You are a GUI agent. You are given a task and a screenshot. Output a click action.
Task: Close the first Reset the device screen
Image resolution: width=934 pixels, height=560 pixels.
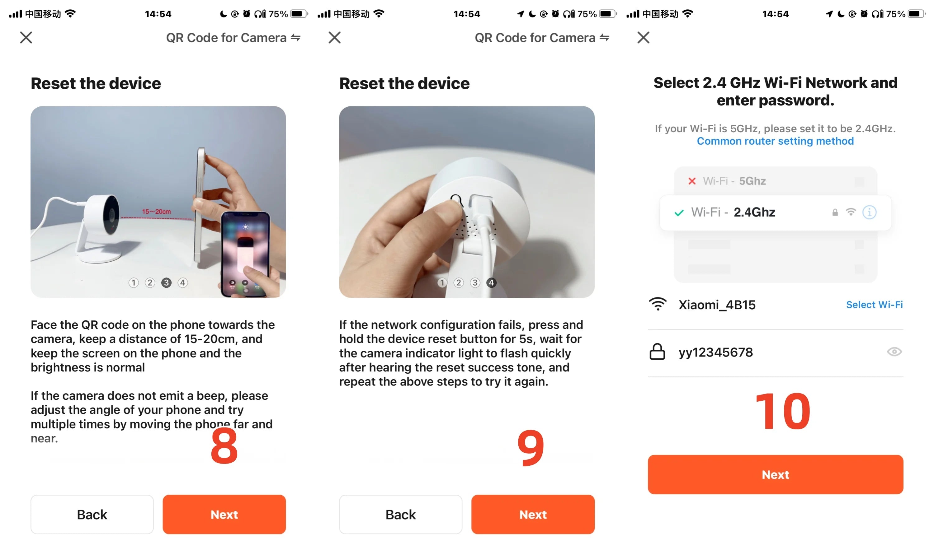pos(26,37)
